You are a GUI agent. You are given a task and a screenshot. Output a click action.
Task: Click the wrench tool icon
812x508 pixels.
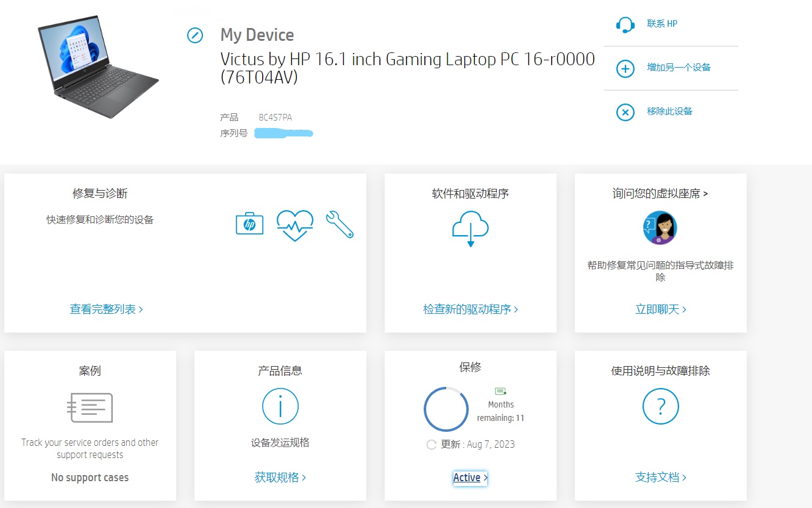pyautogui.click(x=340, y=224)
